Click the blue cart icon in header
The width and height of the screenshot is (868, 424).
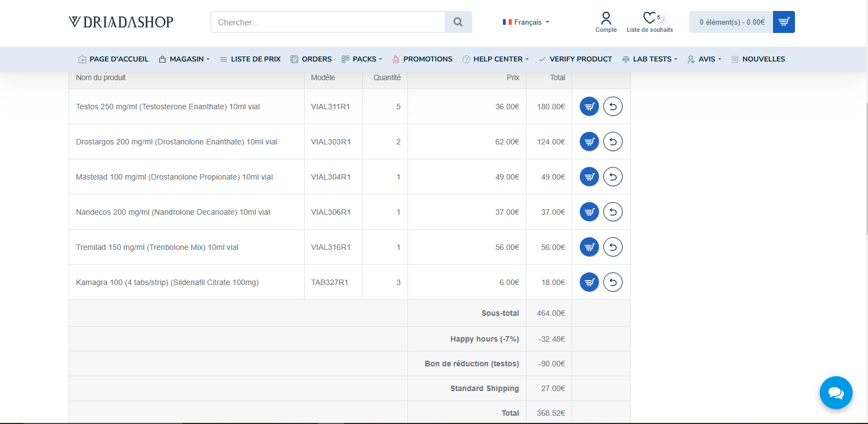pyautogui.click(x=783, y=22)
